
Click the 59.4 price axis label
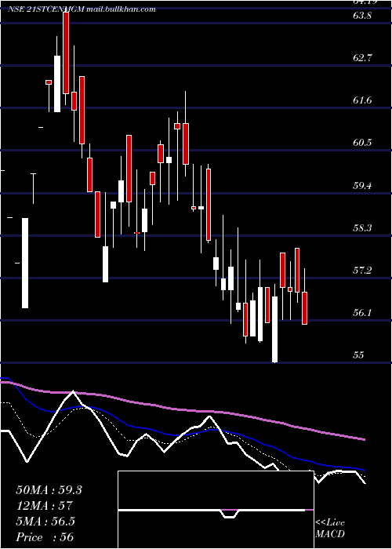pyautogui.click(x=362, y=186)
